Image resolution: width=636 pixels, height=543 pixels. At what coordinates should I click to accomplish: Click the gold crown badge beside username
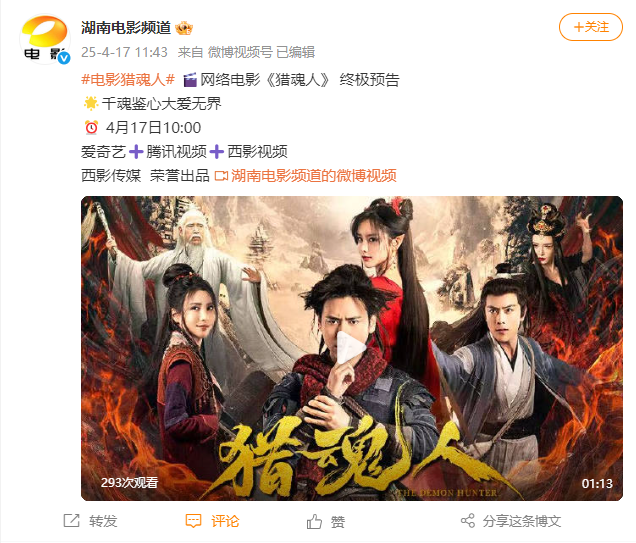[x=184, y=28]
